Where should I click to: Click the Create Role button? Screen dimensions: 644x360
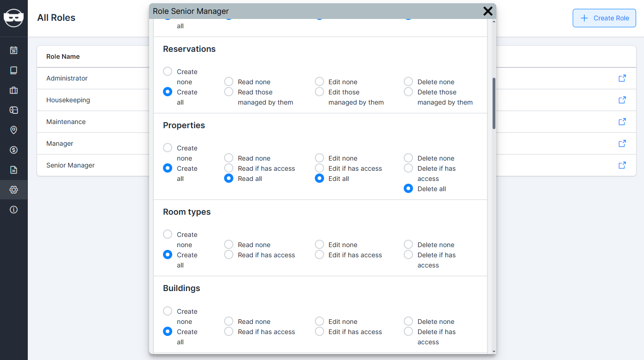coord(604,18)
